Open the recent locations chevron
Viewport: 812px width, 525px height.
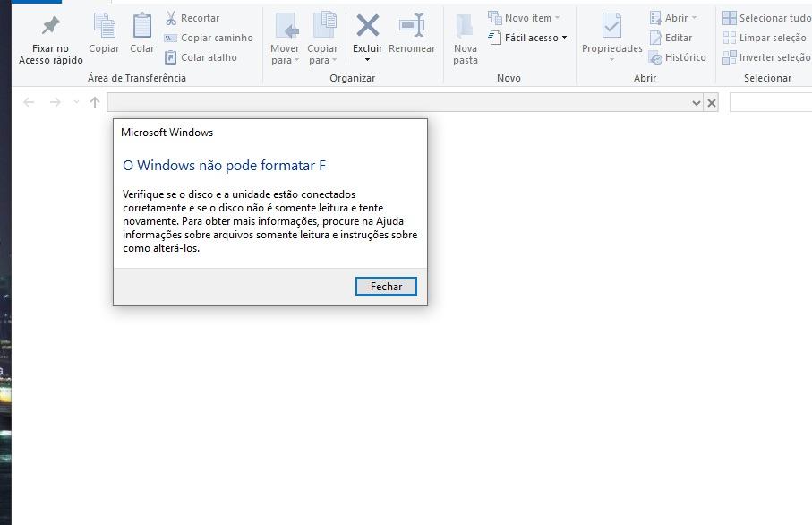[x=77, y=102]
